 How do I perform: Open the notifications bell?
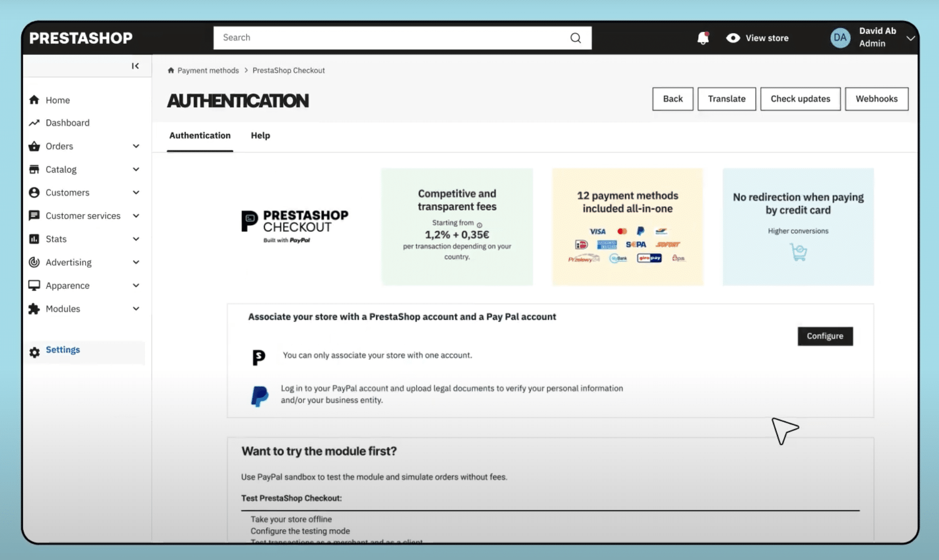tap(703, 37)
